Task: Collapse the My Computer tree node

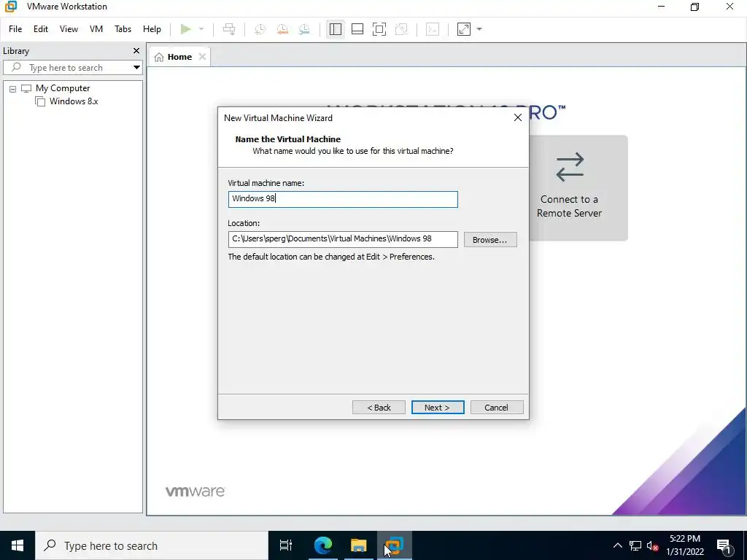Action: (x=13, y=88)
